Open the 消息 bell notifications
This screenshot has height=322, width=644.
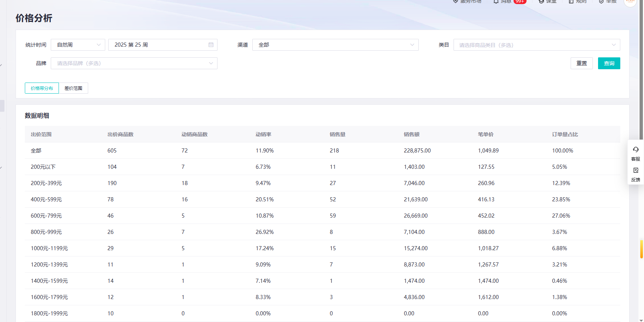pyautogui.click(x=496, y=1)
